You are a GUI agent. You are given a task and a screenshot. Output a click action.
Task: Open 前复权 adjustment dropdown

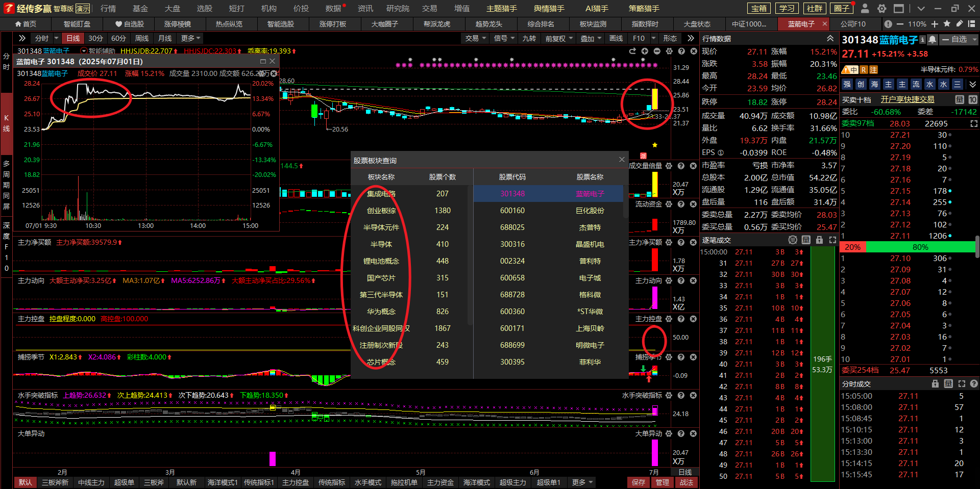(x=559, y=38)
